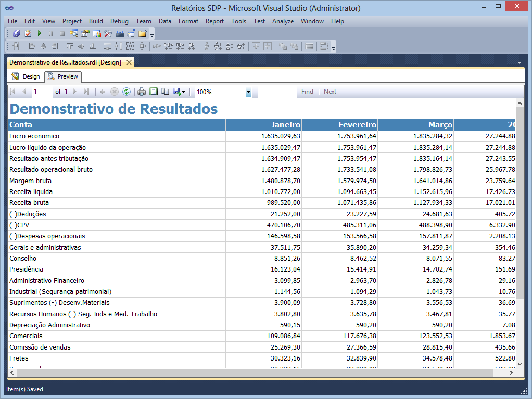This screenshot has height=399, width=532.
Task: Open the debug toolbar overflow options arrow
Action: click(152, 34)
